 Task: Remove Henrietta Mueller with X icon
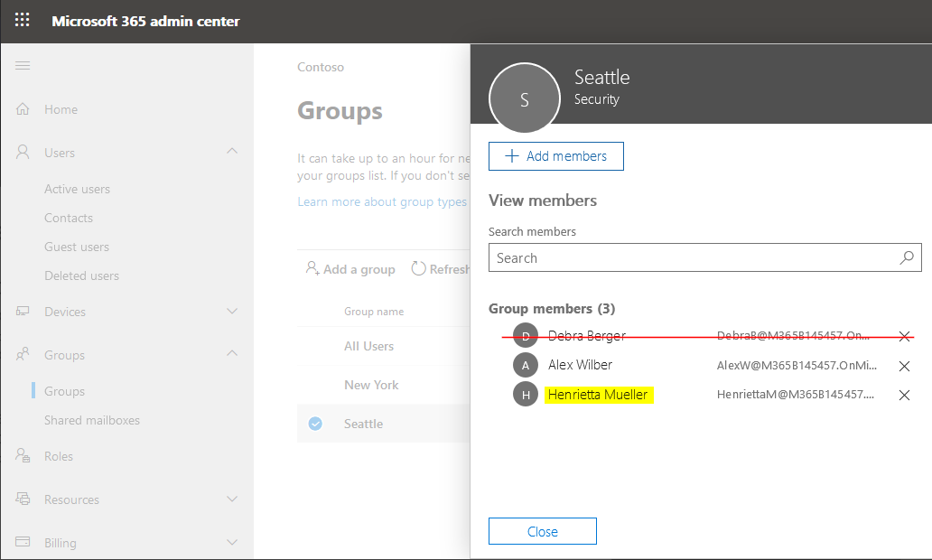(904, 395)
